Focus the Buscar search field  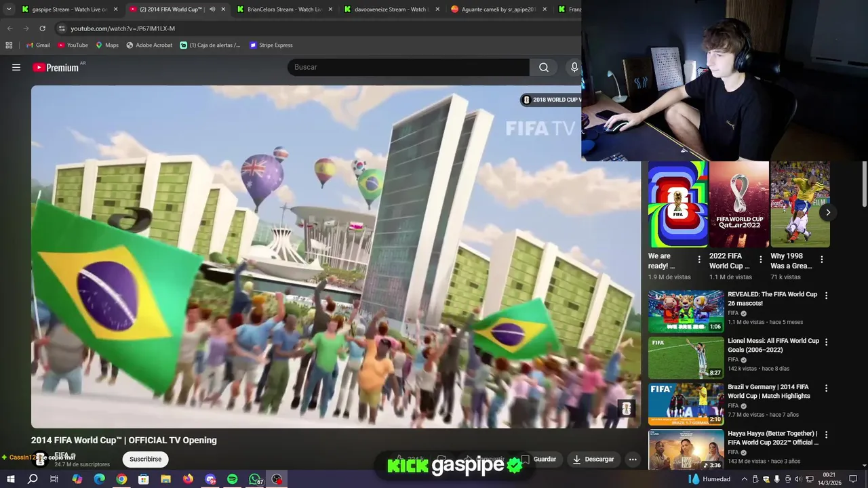[408, 67]
